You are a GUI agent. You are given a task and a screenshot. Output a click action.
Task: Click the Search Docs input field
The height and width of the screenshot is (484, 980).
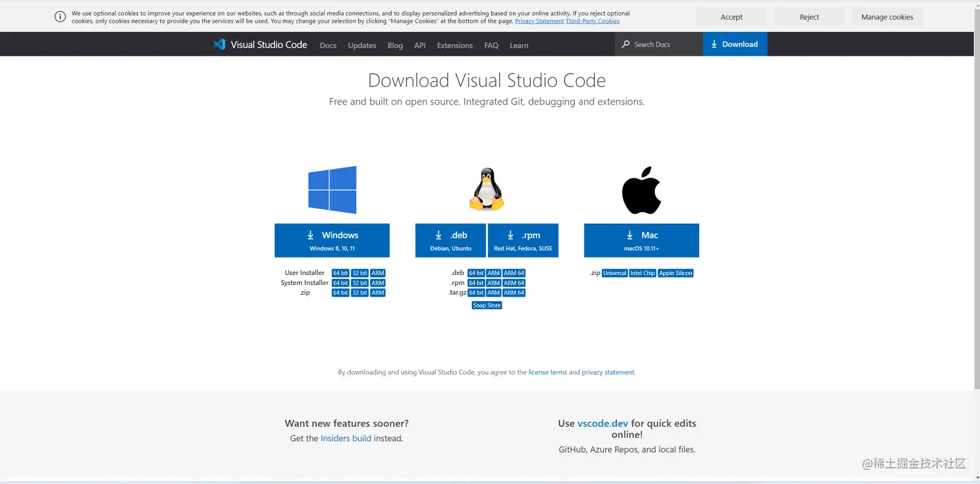659,44
